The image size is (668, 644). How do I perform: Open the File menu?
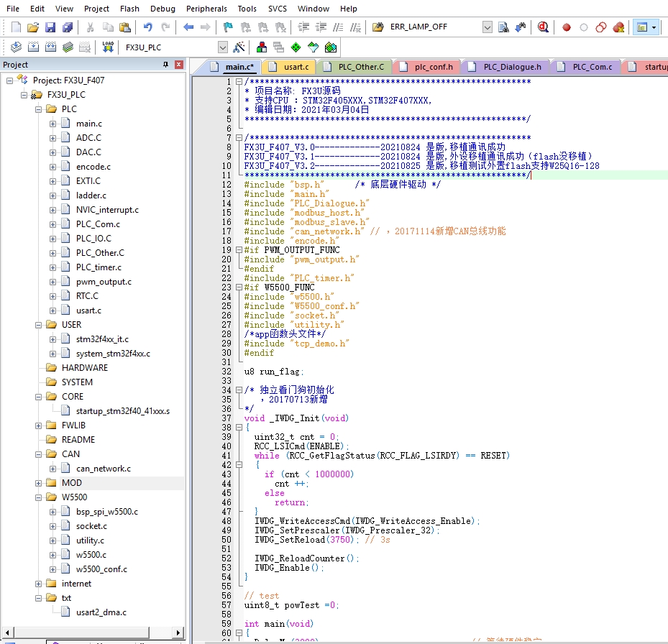(x=13, y=9)
